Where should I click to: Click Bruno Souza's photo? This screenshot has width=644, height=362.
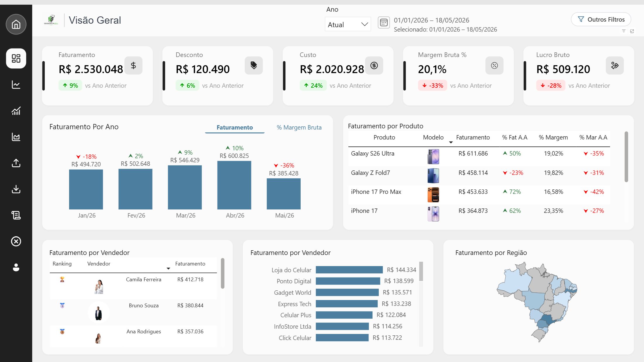point(99,313)
